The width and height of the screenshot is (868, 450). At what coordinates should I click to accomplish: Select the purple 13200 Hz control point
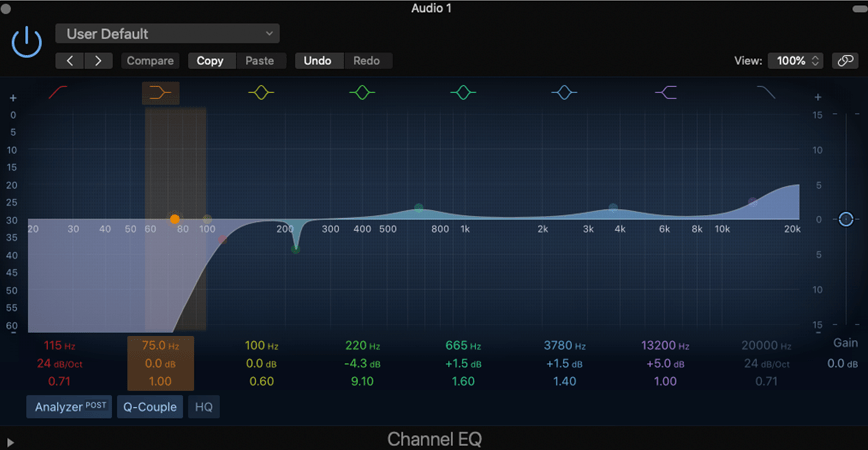coord(753,202)
